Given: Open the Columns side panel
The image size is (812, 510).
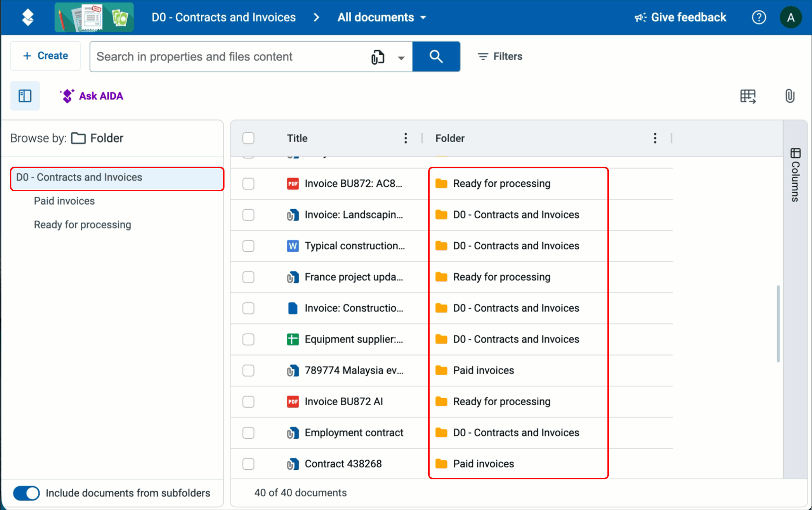Looking at the screenshot, I should click(795, 175).
